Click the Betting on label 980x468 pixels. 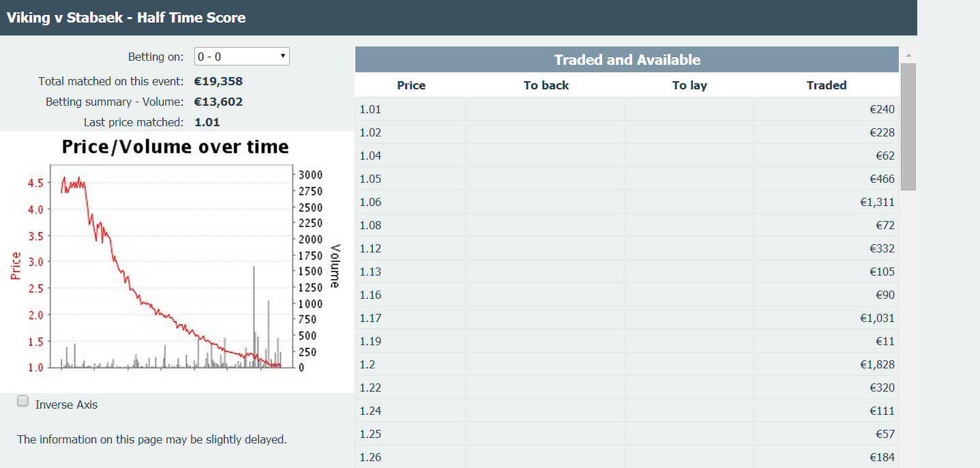click(x=156, y=57)
